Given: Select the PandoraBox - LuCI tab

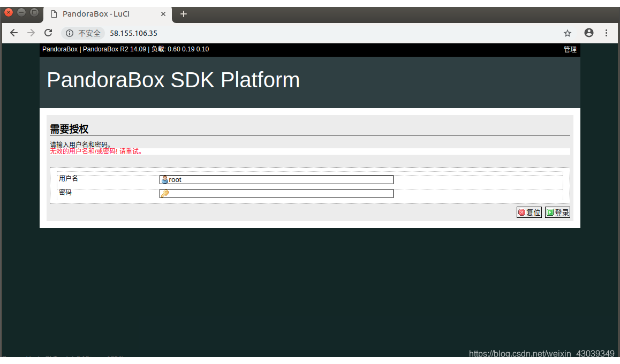Looking at the screenshot, I should [x=108, y=14].
